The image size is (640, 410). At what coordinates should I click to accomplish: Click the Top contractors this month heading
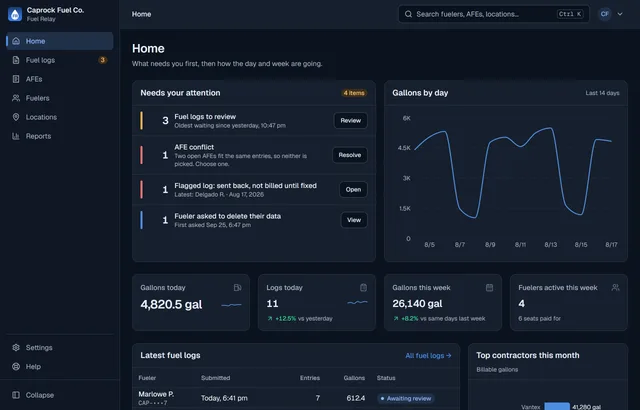tap(527, 355)
